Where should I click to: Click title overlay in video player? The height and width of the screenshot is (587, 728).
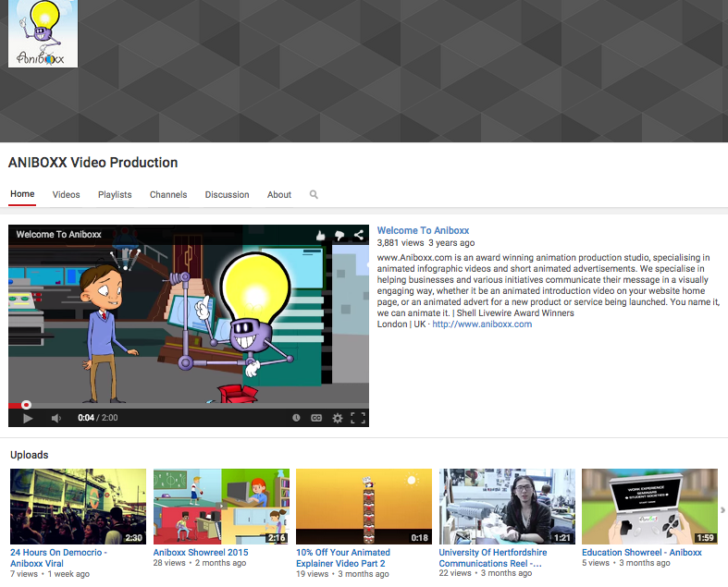tap(59, 234)
